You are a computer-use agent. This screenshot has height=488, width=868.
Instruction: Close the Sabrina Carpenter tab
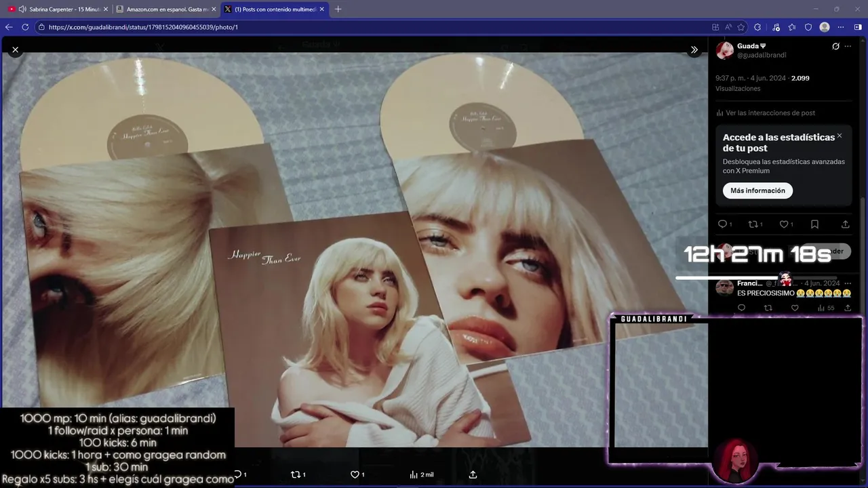coord(106,9)
